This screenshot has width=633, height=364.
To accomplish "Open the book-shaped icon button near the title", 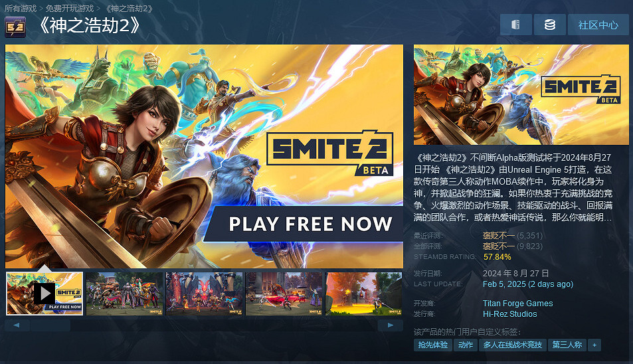I will pyautogui.click(x=515, y=25).
